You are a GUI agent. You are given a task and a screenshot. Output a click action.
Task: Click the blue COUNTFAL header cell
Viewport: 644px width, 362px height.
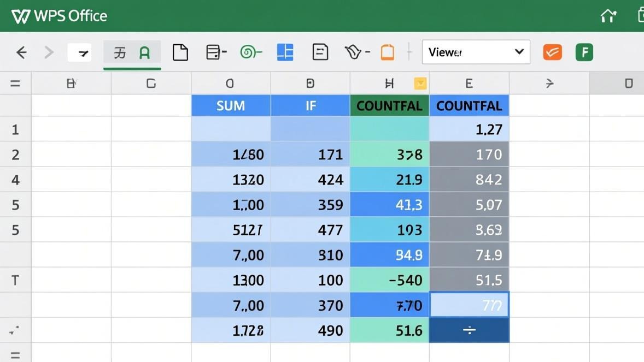[469, 105]
